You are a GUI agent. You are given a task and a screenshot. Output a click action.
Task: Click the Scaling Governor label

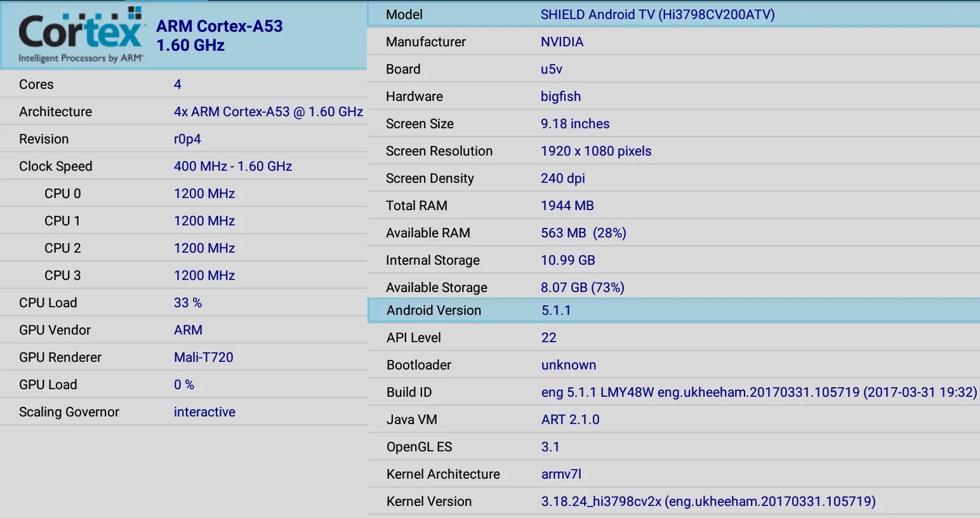[x=69, y=412]
